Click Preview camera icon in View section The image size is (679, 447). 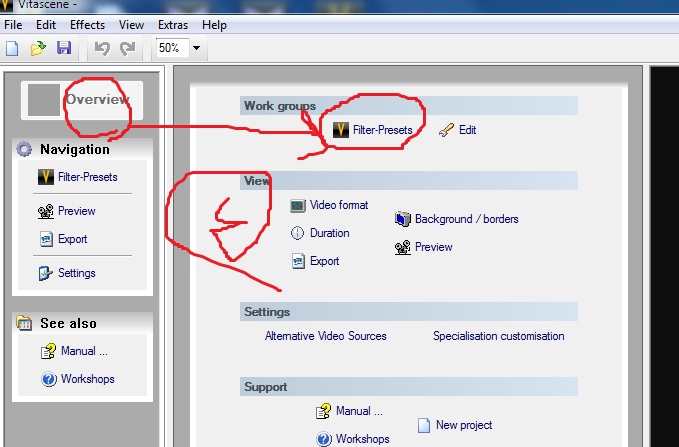pyautogui.click(x=403, y=247)
